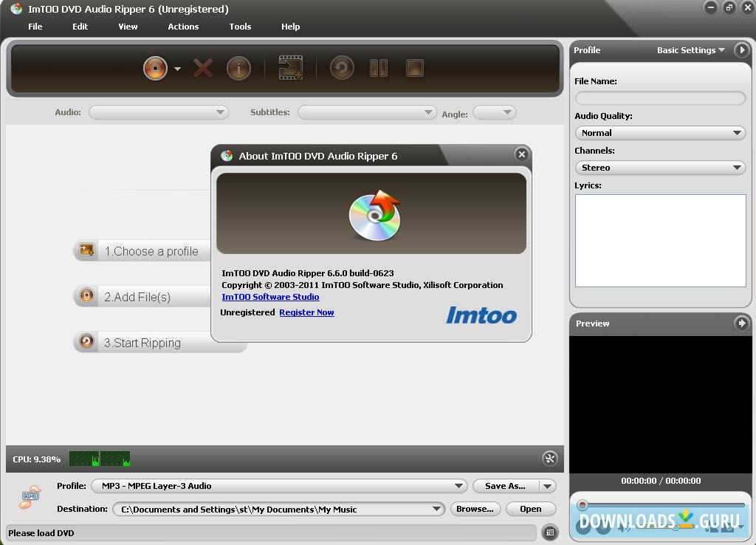Screen dimensions: 756x545
Task: Open the Tools menu
Action: click(240, 27)
